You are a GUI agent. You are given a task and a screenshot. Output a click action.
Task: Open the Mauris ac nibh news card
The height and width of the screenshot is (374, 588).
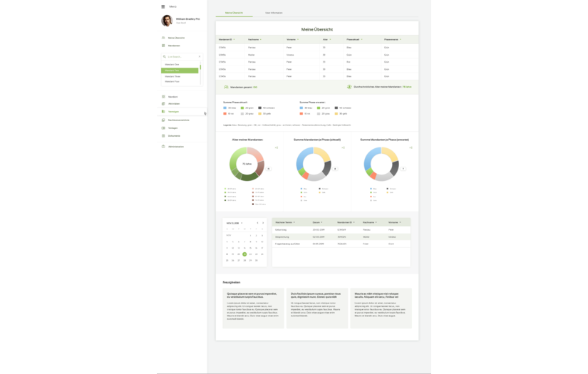click(381, 308)
